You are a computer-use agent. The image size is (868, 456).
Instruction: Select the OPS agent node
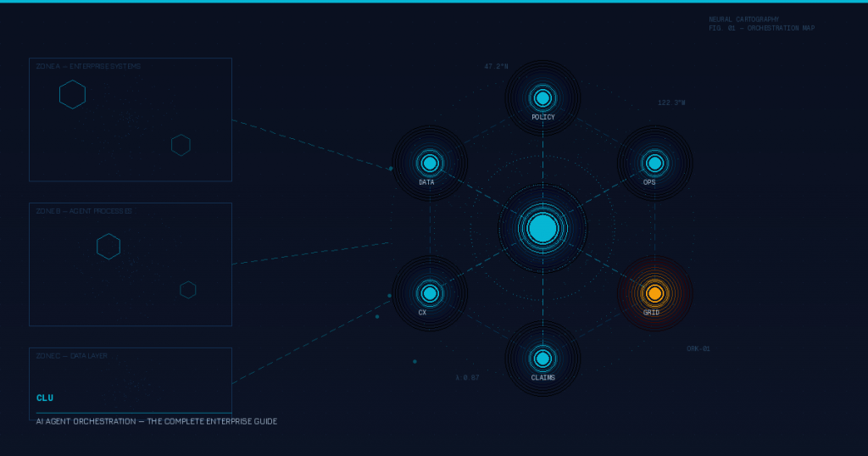[654, 163]
